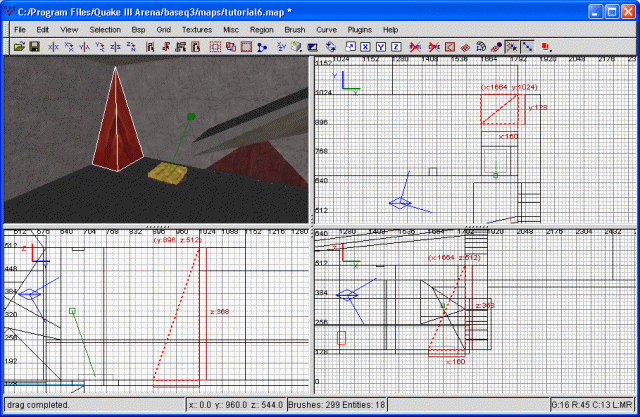
Task: Save the map with the floppy disk icon
Action: (35, 47)
